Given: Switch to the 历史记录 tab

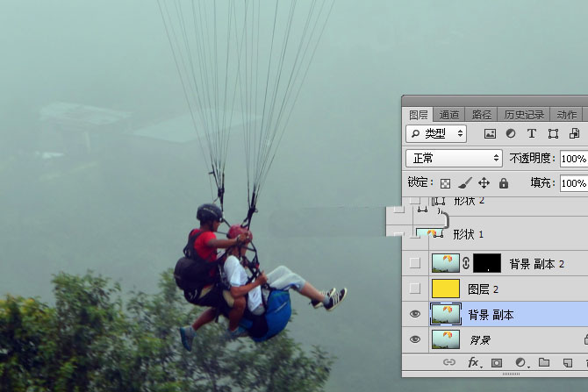Looking at the screenshot, I should 524,115.
